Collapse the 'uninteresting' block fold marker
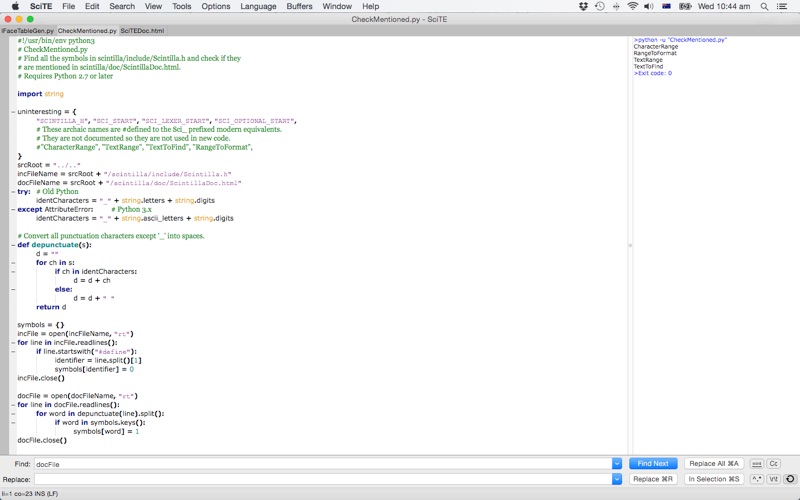The image size is (800, 500). click(13, 112)
